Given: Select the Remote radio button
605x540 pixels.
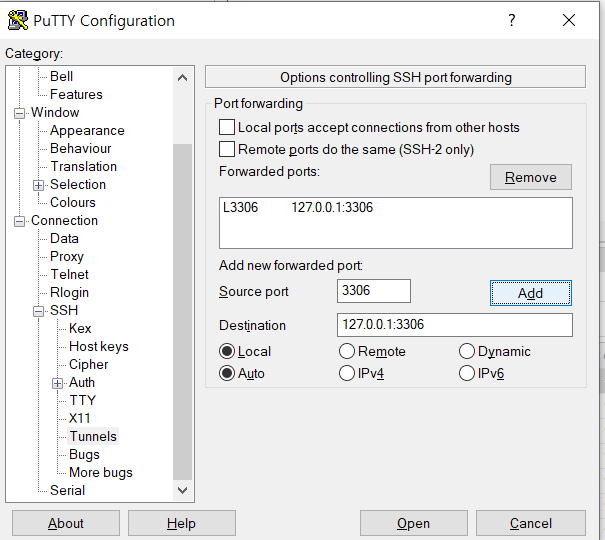Looking at the screenshot, I should tap(346, 351).
